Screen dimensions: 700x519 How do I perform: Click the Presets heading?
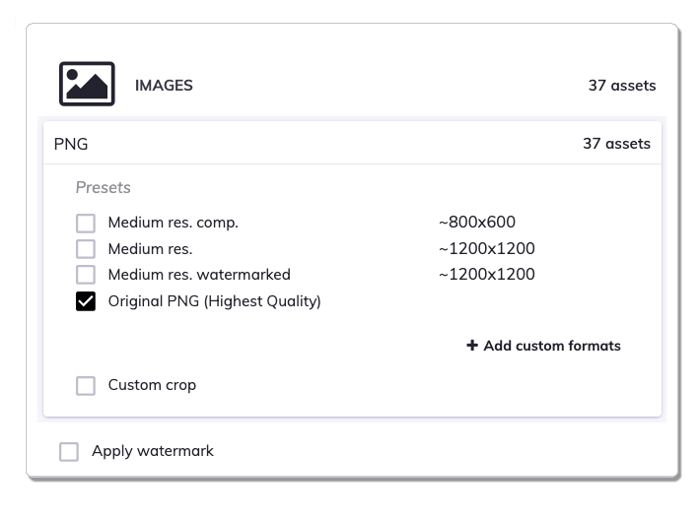coord(103,187)
